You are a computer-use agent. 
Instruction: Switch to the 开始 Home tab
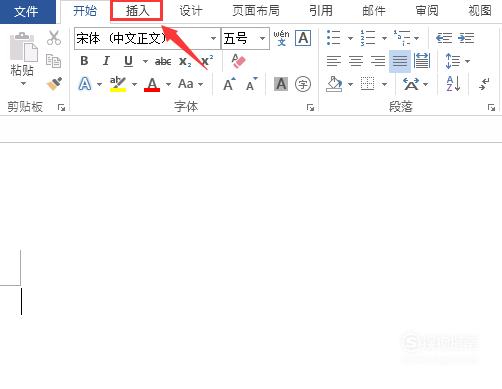click(x=85, y=11)
